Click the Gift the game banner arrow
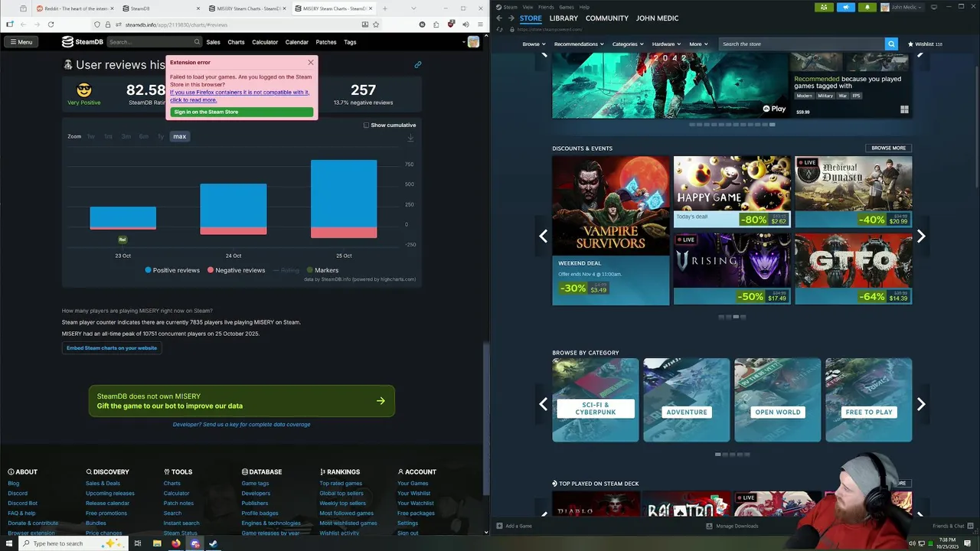This screenshot has width=980, height=551. (381, 400)
